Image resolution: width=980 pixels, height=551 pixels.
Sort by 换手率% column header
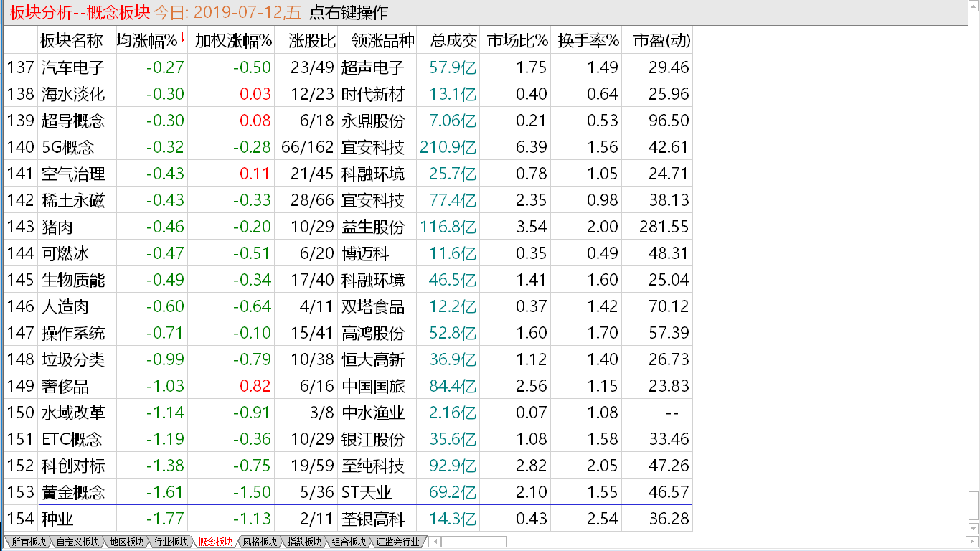pyautogui.click(x=588, y=40)
